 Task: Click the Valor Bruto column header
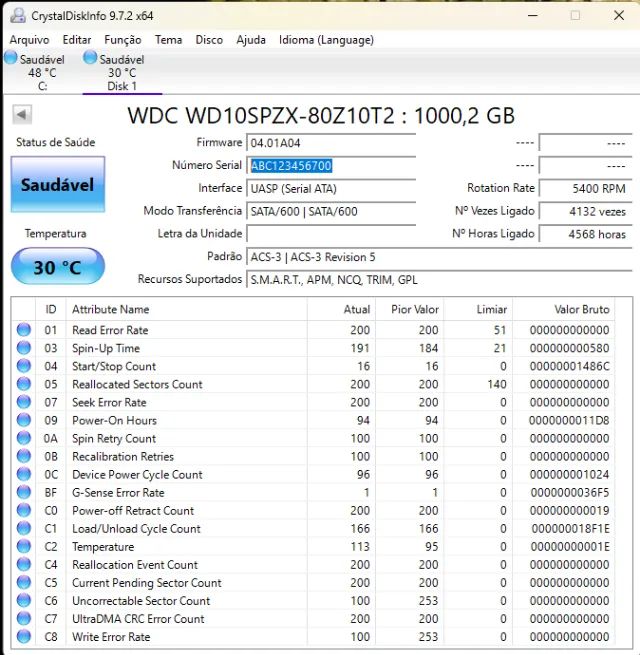coord(564,309)
